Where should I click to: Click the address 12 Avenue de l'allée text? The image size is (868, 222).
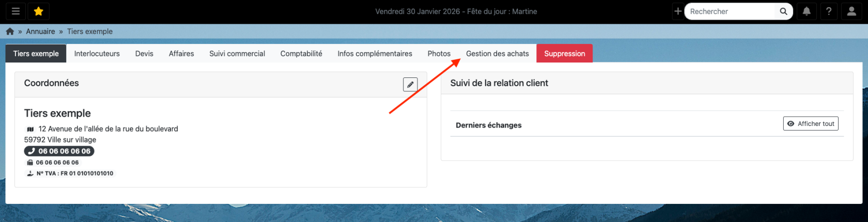(109, 129)
